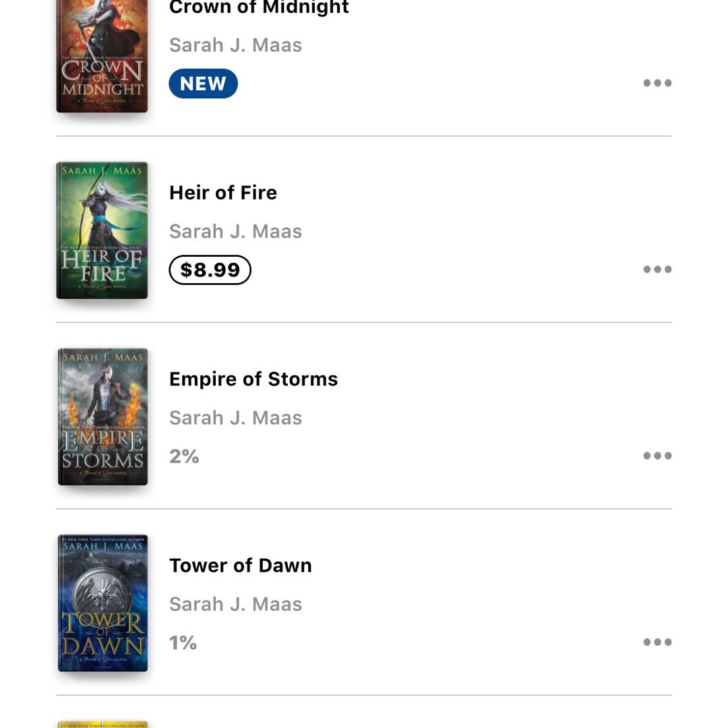Open more options for Heir of Fire
Screen dimensions: 728x728
(657, 270)
